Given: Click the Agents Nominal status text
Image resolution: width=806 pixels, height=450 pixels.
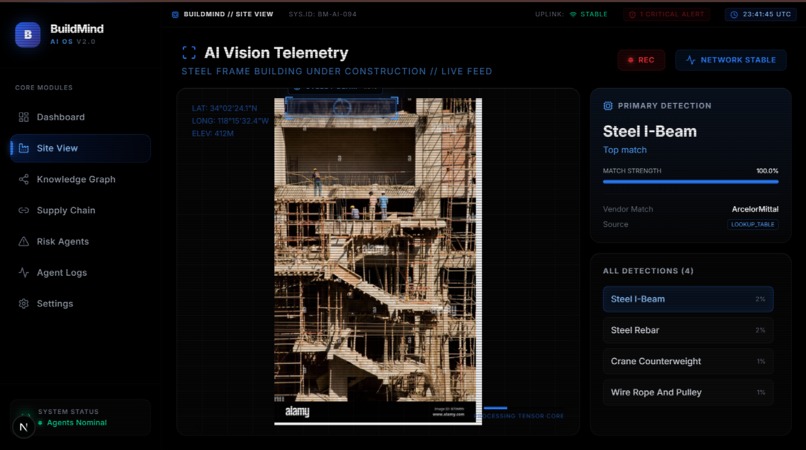Looking at the screenshot, I should 77,423.
